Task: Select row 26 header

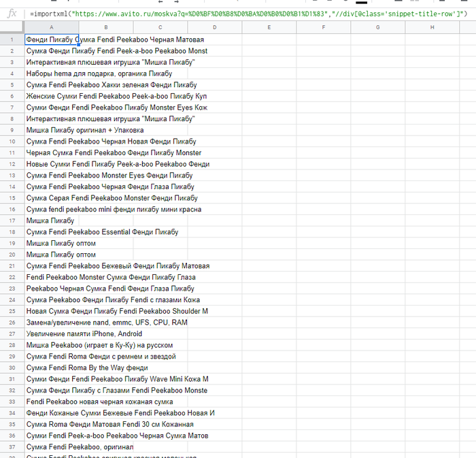Action: pos(12,322)
